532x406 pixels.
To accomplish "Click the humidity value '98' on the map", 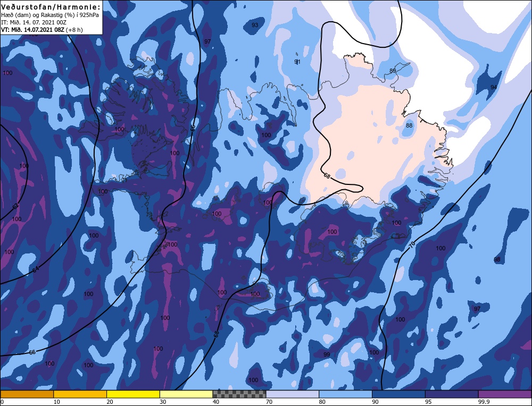I will coord(497,260).
